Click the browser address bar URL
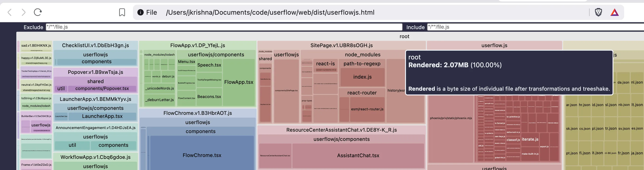The image size is (644, 170). pos(270,12)
